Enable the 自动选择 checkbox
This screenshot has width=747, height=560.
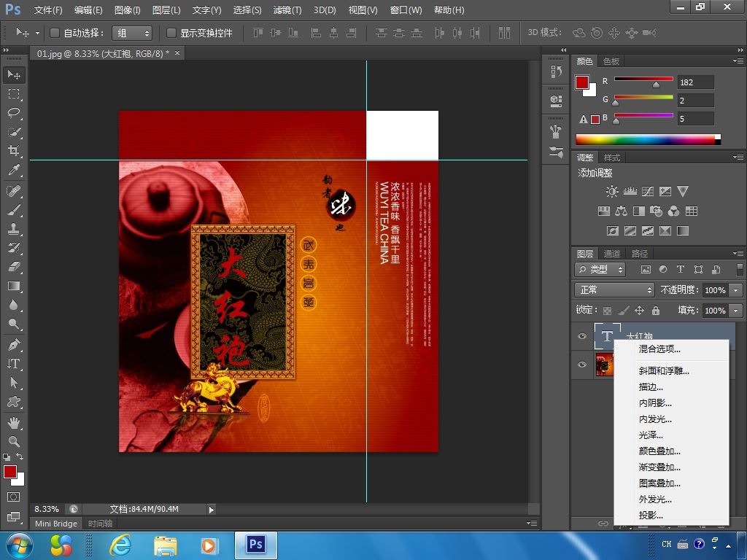point(55,33)
